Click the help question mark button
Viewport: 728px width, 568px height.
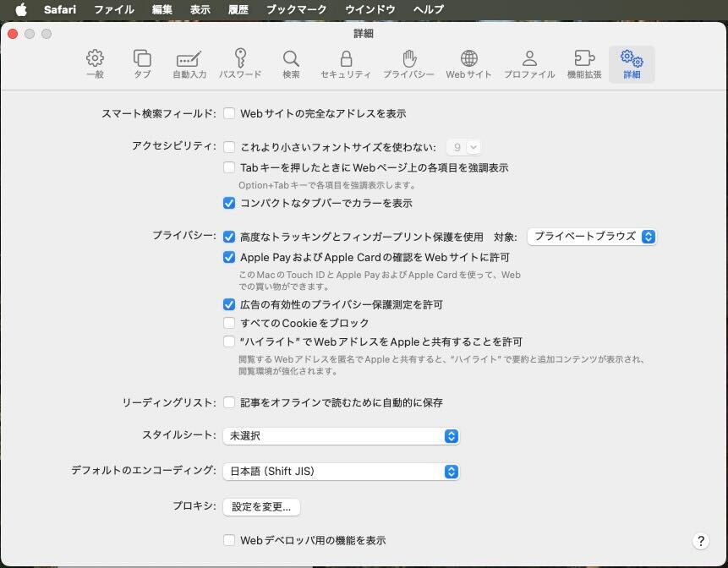tap(700, 541)
